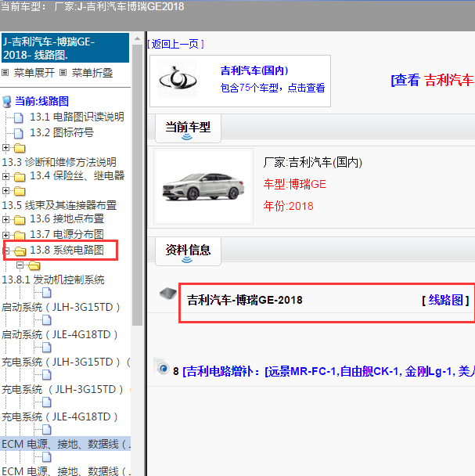Image resolution: width=475 pixels, height=476 pixels.
Task: Open 吉利电路增补 supplementary link
Action: (329, 371)
